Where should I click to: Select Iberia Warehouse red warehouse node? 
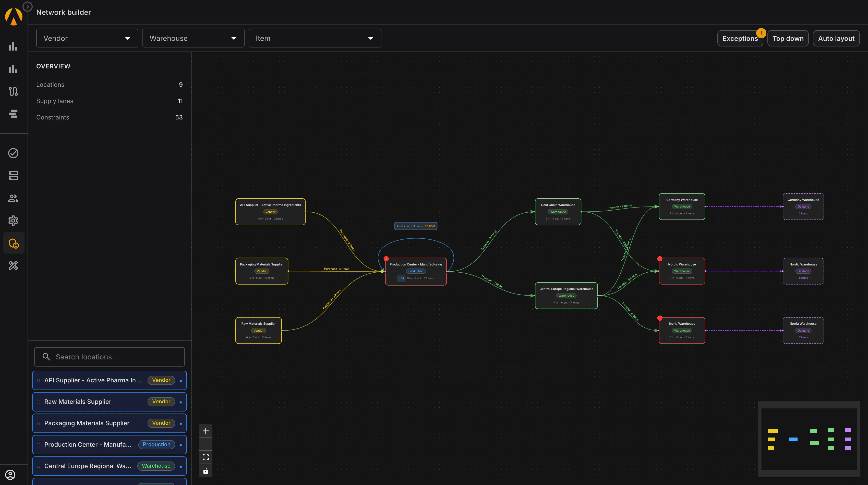tap(682, 330)
